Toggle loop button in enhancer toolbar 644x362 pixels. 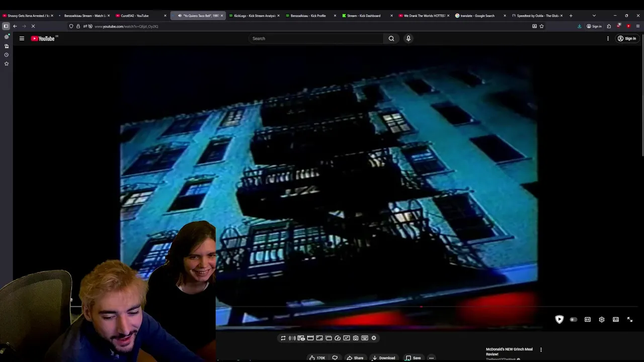click(283, 338)
